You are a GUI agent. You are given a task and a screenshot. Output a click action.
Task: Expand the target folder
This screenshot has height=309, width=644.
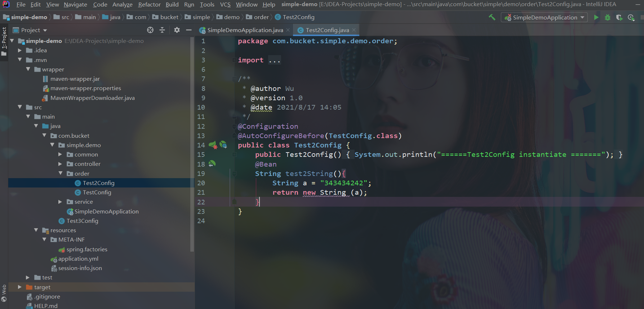point(20,287)
